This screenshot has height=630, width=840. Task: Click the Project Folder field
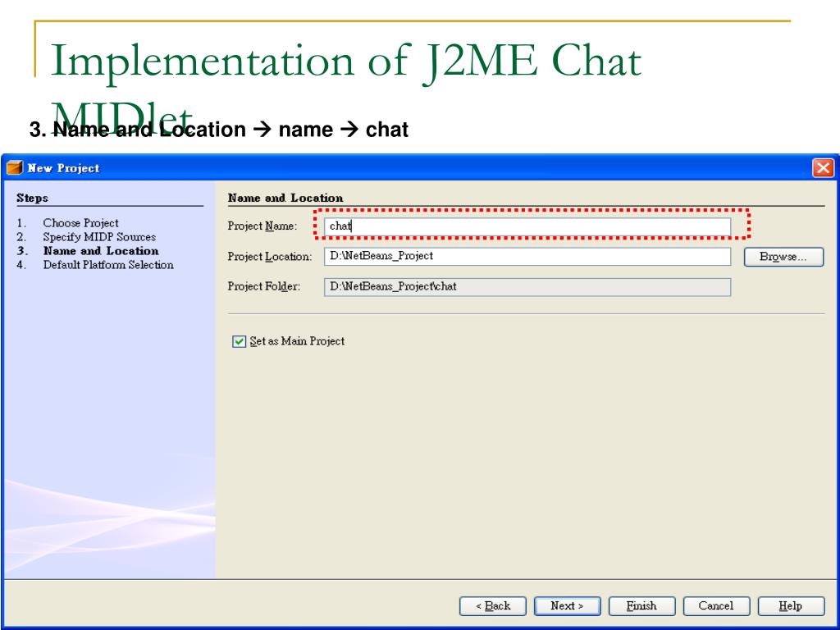coord(527,287)
